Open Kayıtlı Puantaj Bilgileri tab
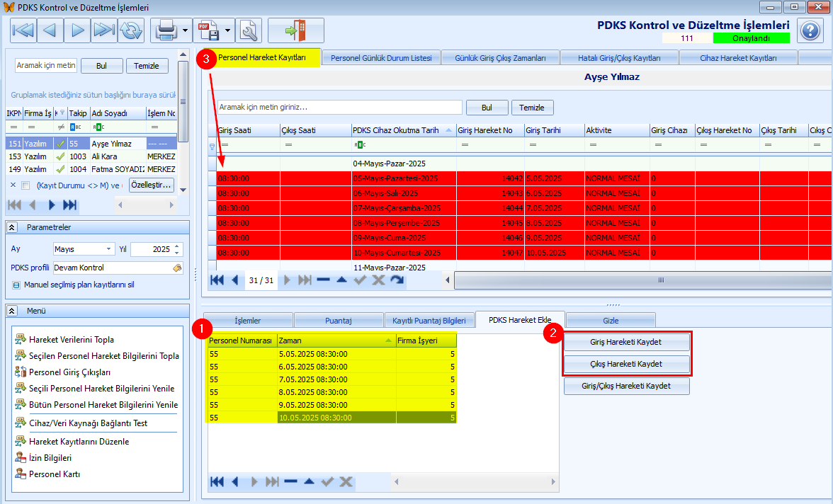 [x=429, y=320]
